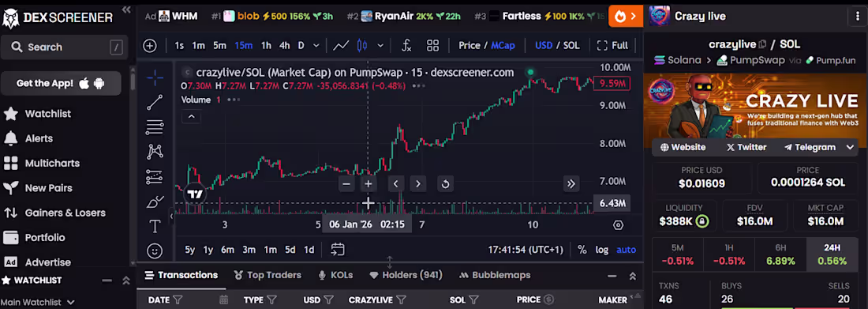Open the indicators fx menu
The image size is (868, 309).
pos(406,46)
